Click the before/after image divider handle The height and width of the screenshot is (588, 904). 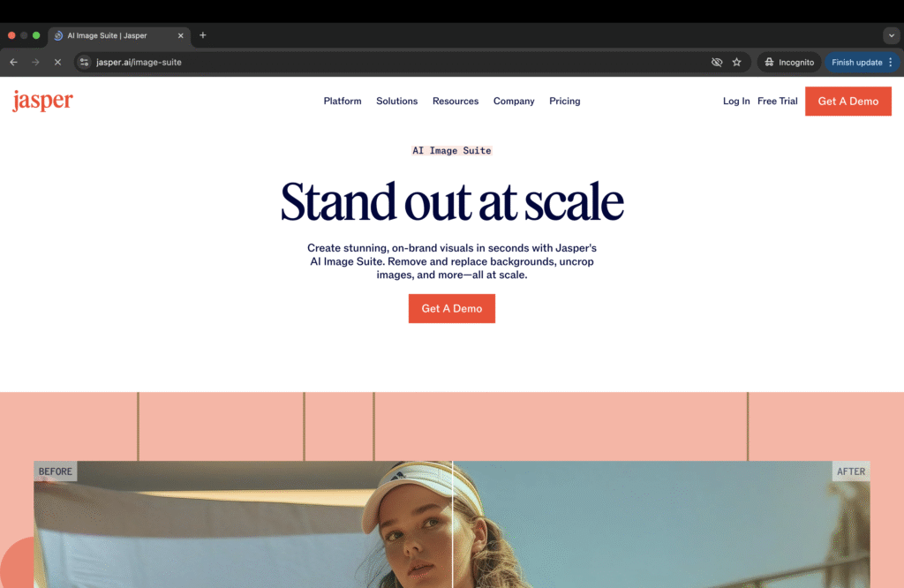tap(452, 524)
